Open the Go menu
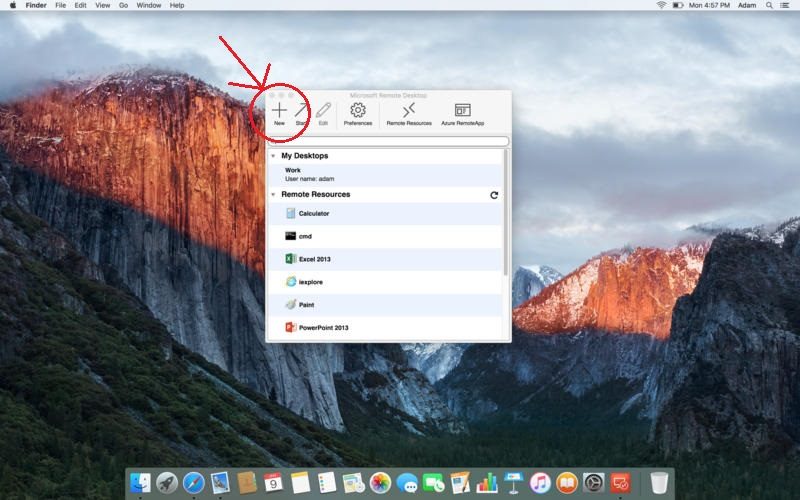Viewport: 800px width, 500px height. (x=123, y=5)
